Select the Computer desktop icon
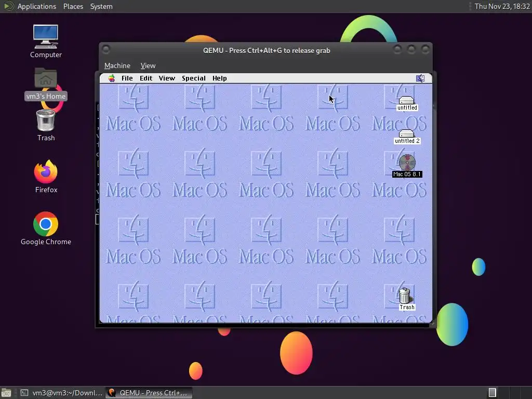This screenshot has height=399, width=532. [x=46, y=42]
